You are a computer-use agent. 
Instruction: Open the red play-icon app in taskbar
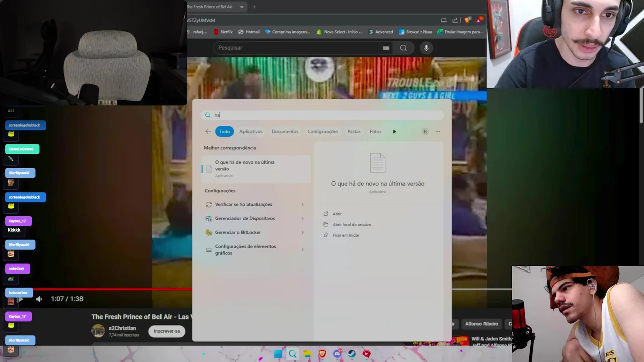(x=367, y=354)
